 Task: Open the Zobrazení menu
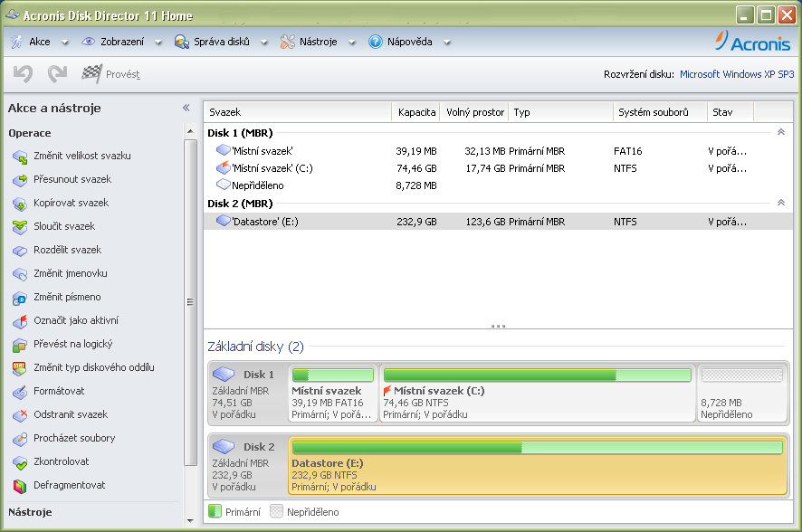pos(121,42)
